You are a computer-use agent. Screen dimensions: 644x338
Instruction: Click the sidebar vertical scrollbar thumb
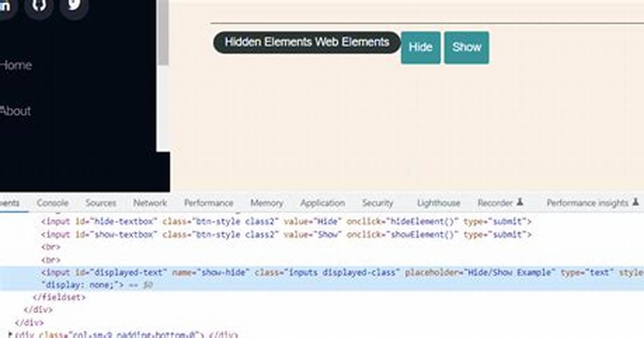tap(163, 32)
